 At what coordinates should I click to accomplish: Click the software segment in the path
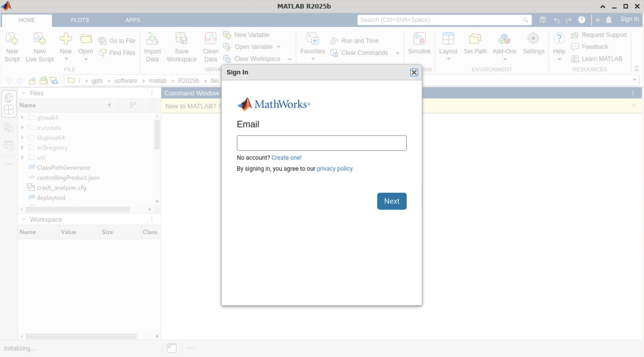pyautogui.click(x=125, y=81)
